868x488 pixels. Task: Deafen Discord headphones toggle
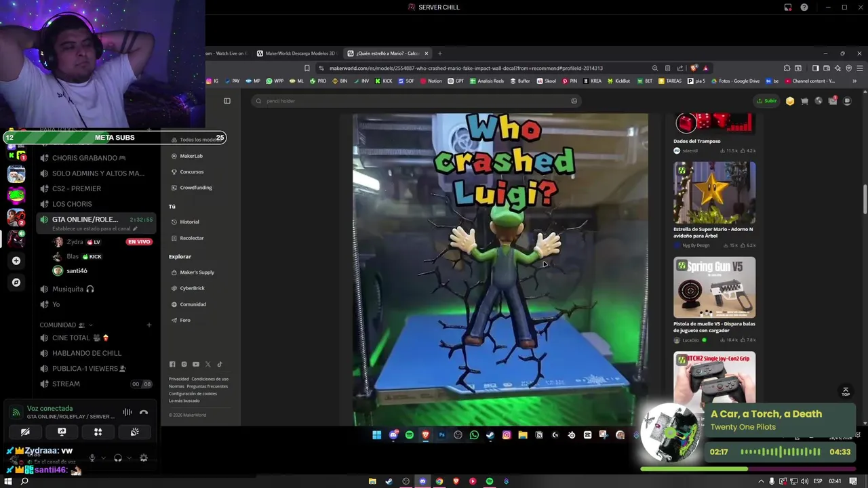118,458
